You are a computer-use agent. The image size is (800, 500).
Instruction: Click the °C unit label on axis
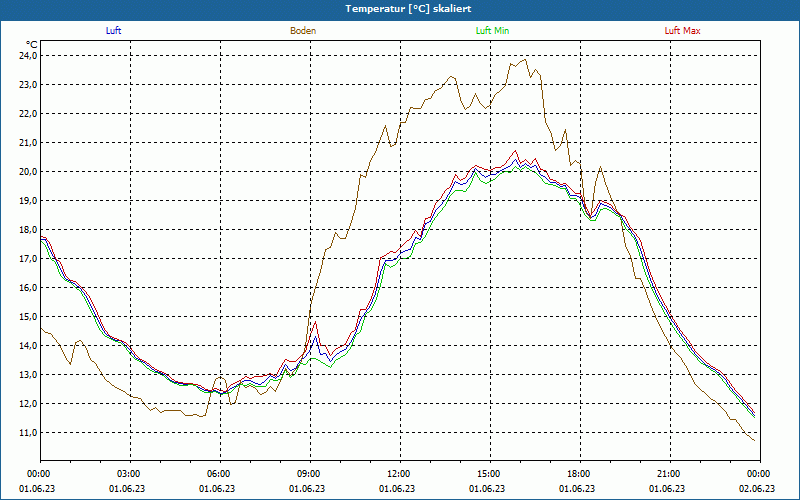[31, 44]
